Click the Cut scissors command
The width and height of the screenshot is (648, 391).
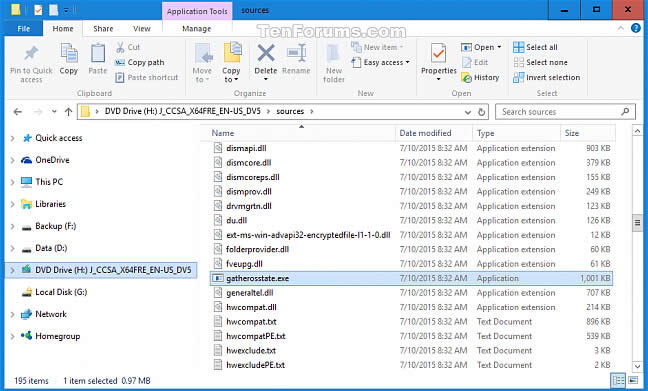click(128, 47)
